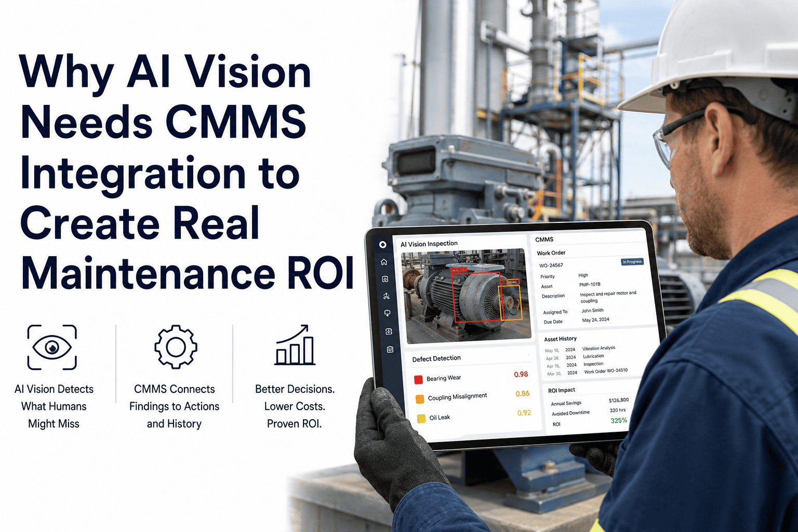Viewport: 798px width, 532px height.
Task: Select the camera icon below Home in sidebar
Action: point(385,279)
